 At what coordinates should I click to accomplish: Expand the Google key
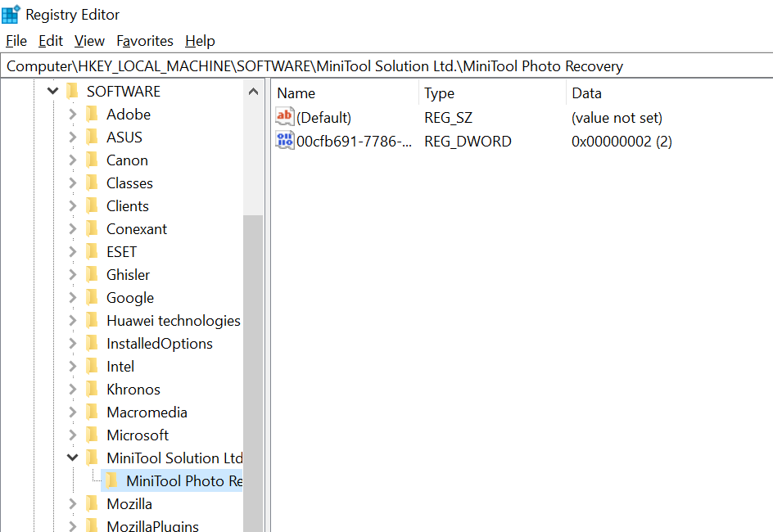point(72,298)
